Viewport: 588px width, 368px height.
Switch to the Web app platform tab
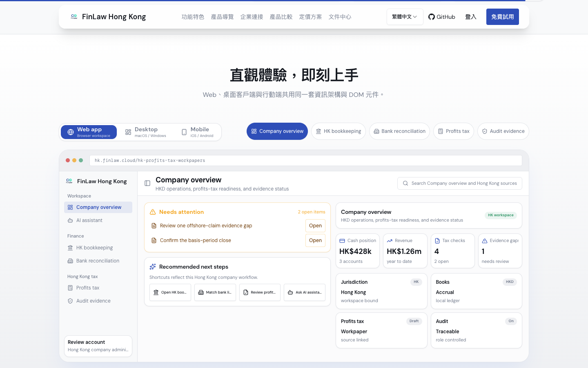(x=89, y=132)
